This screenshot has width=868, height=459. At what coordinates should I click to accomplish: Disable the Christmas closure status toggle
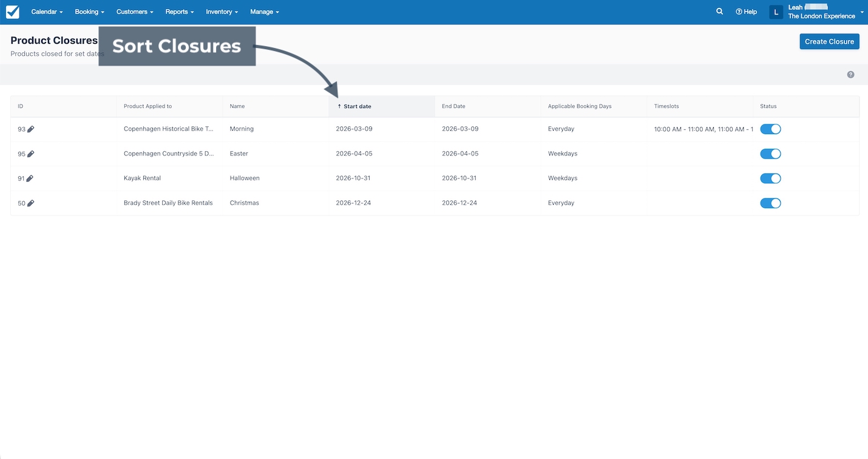coord(770,203)
